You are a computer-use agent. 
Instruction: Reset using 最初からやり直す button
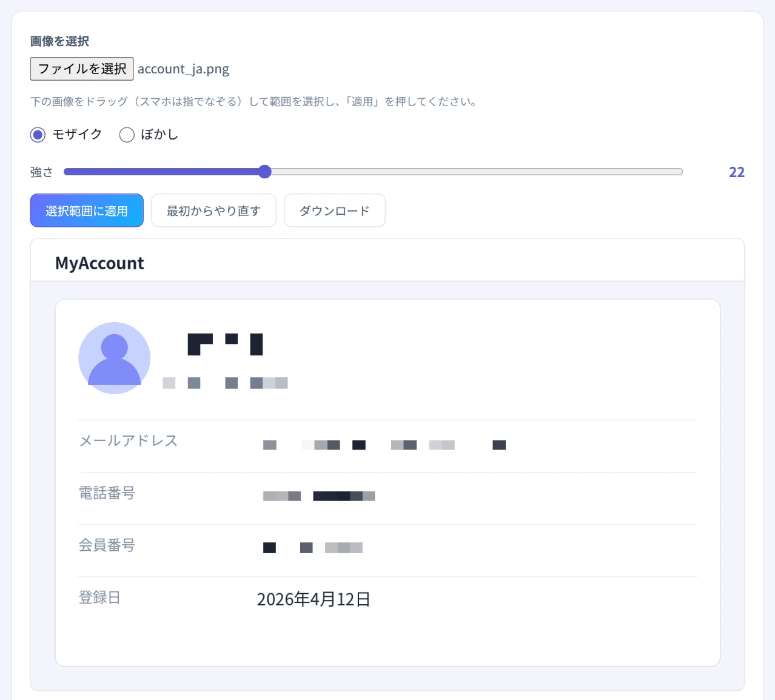click(x=213, y=210)
